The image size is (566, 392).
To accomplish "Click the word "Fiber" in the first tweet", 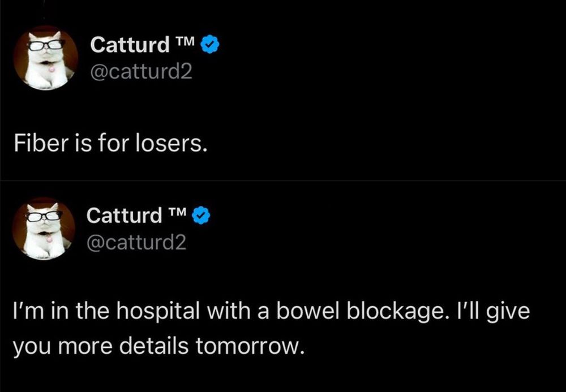I will (36, 145).
